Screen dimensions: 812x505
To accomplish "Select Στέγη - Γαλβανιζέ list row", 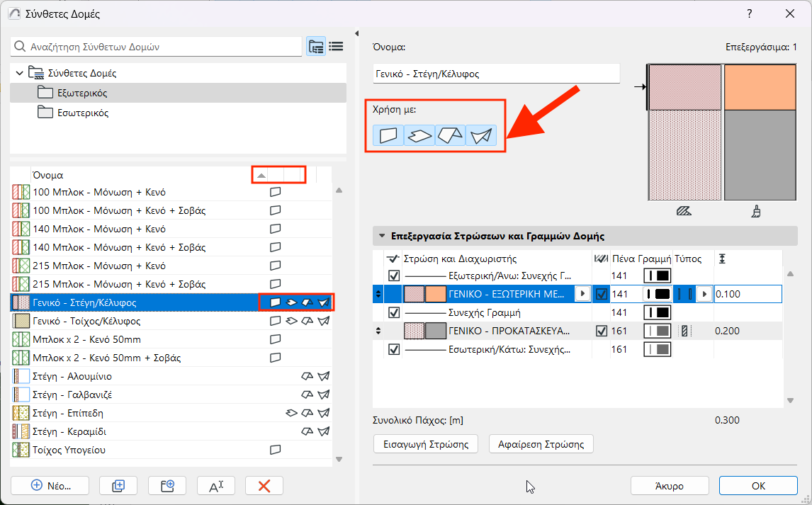I will click(171, 395).
